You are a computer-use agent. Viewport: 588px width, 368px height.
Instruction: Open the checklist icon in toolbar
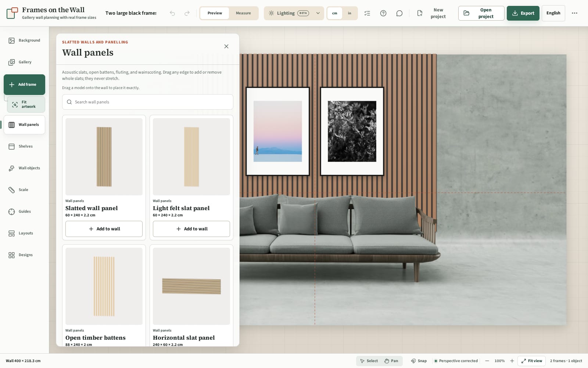pyautogui.click(x=367, y=13)
